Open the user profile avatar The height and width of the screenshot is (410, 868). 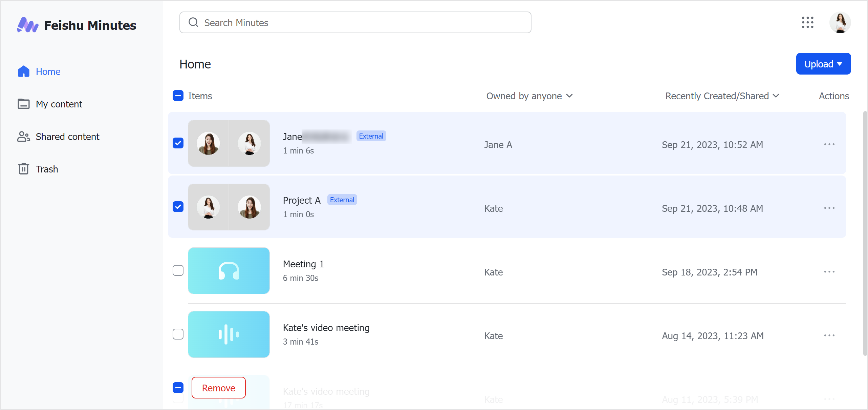click(x=840, y=22)
